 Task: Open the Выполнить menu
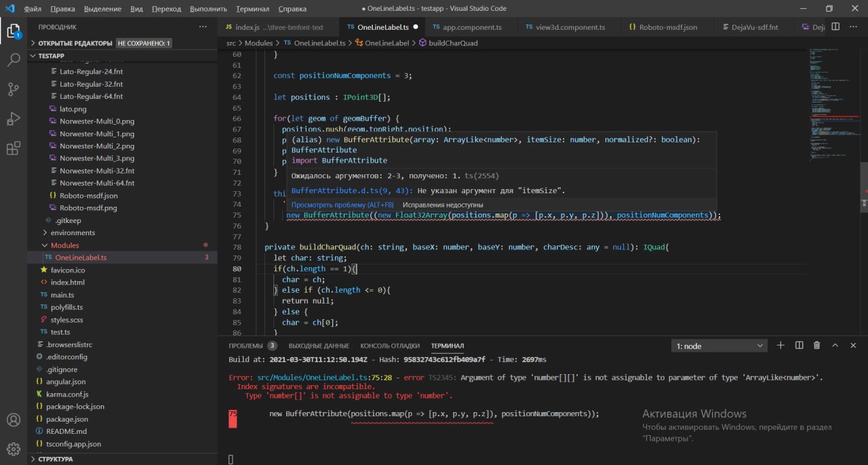coord(208,9)
